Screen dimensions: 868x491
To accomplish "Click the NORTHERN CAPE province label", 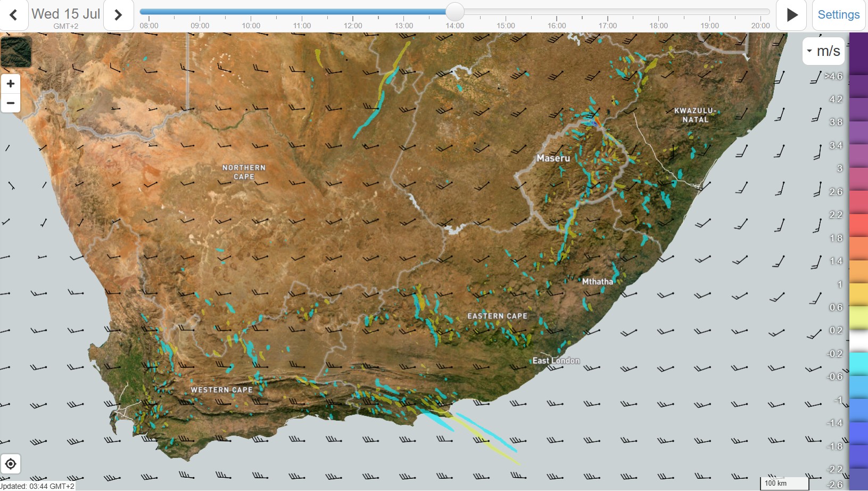I will tap(244, 172).
